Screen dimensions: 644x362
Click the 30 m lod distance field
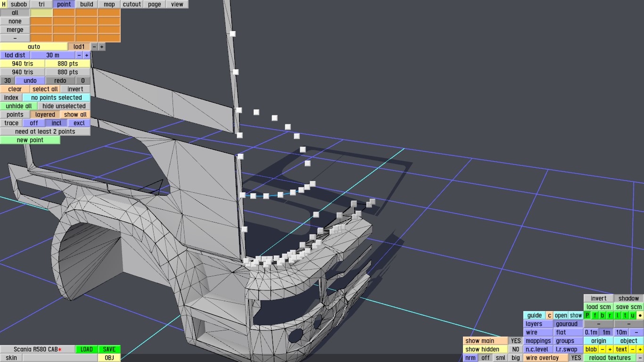(x=53, y=55)
